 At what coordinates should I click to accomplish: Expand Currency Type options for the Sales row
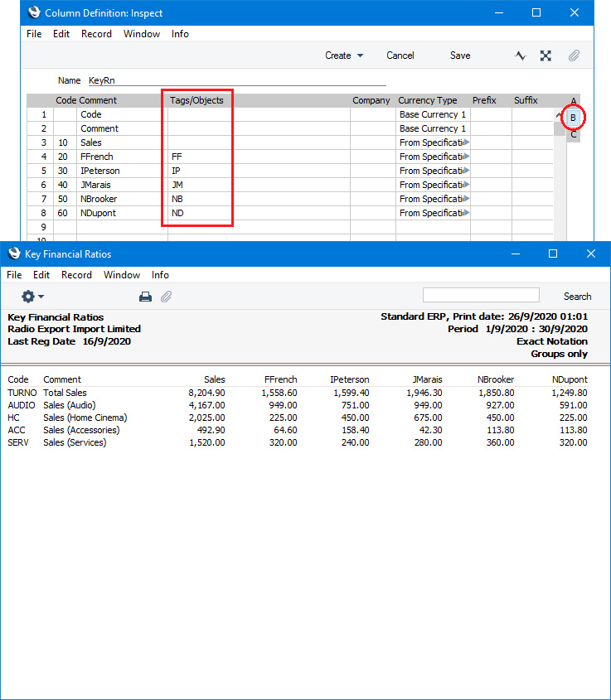466,142
